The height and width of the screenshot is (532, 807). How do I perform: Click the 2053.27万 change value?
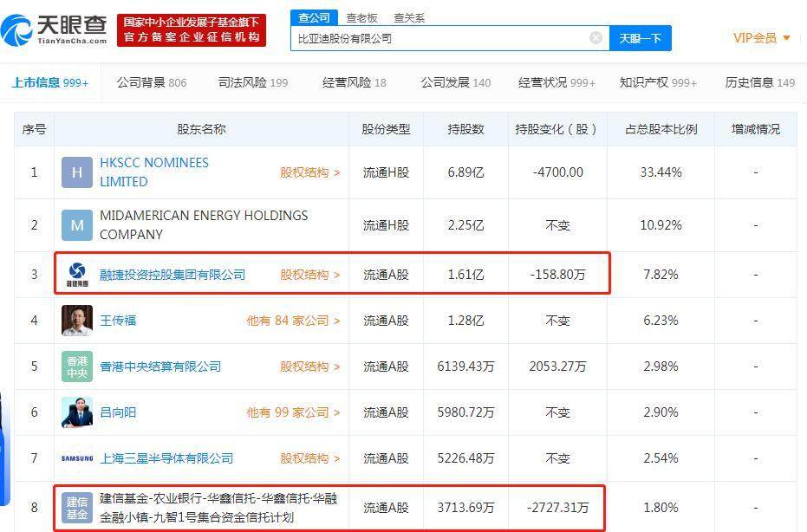point(558,367)
